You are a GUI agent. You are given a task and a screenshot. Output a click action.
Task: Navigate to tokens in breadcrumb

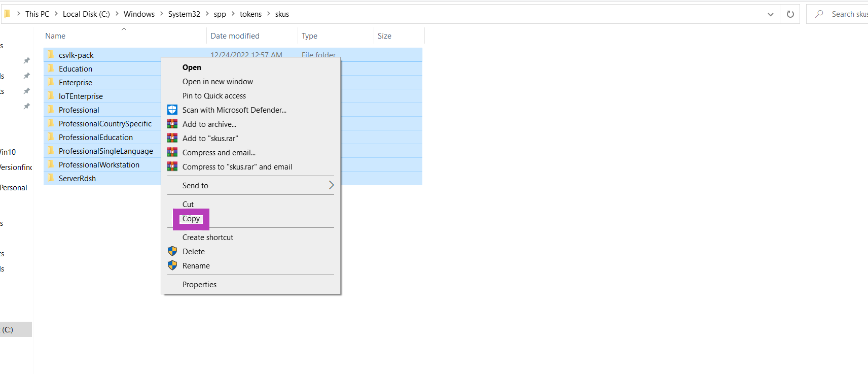(250, 14)
